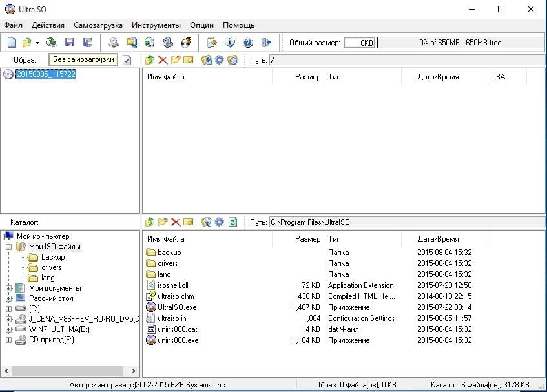Click the Compress ISO disc icon

tap(150, 43)
